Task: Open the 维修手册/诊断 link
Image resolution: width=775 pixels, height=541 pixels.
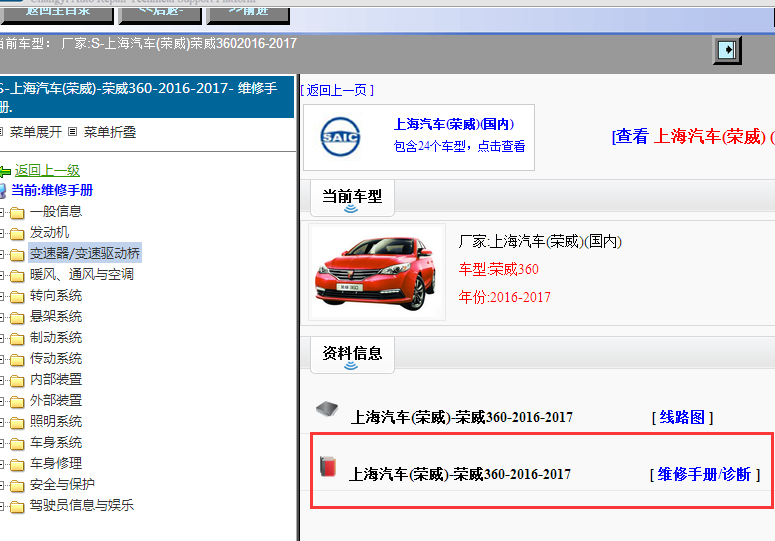Action: point(704,474)
